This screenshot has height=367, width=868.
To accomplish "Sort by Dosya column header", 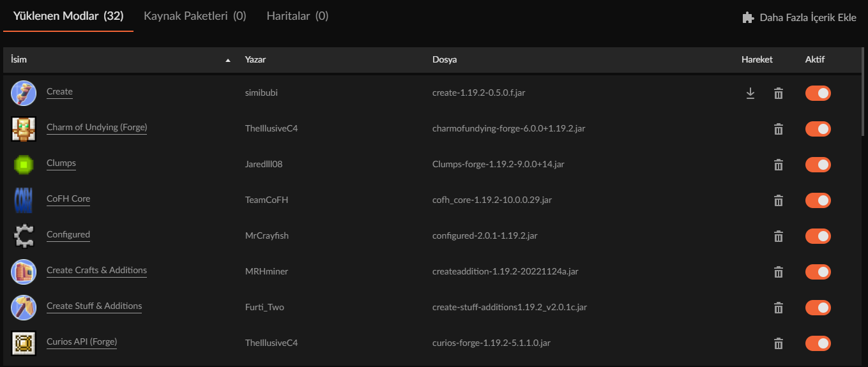I will (445, 59).
